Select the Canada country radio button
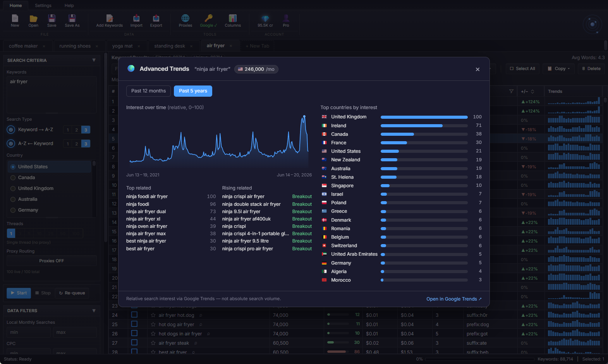This screenshot has width=608, height=364. 13,178
